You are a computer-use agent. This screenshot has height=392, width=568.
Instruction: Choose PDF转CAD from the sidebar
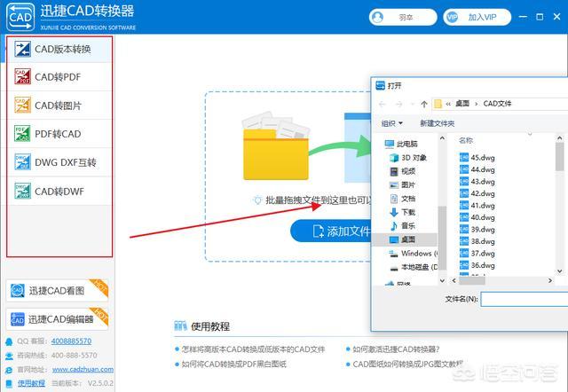[59, 134]
